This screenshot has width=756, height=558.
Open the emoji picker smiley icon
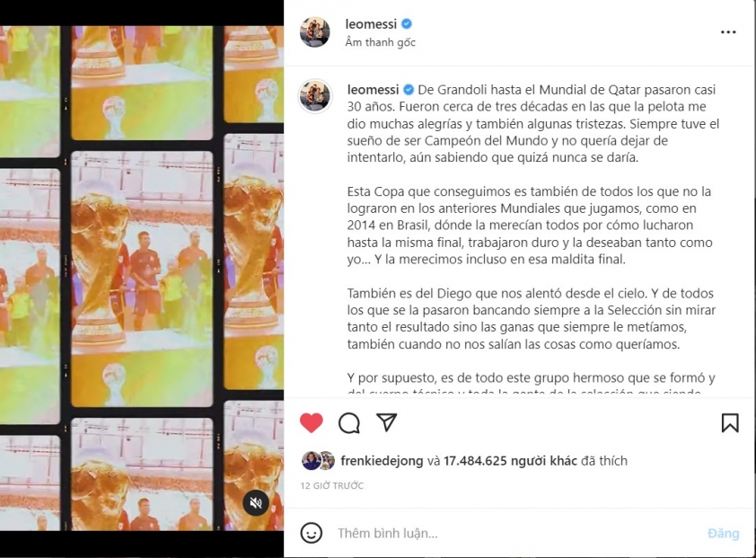312,533
